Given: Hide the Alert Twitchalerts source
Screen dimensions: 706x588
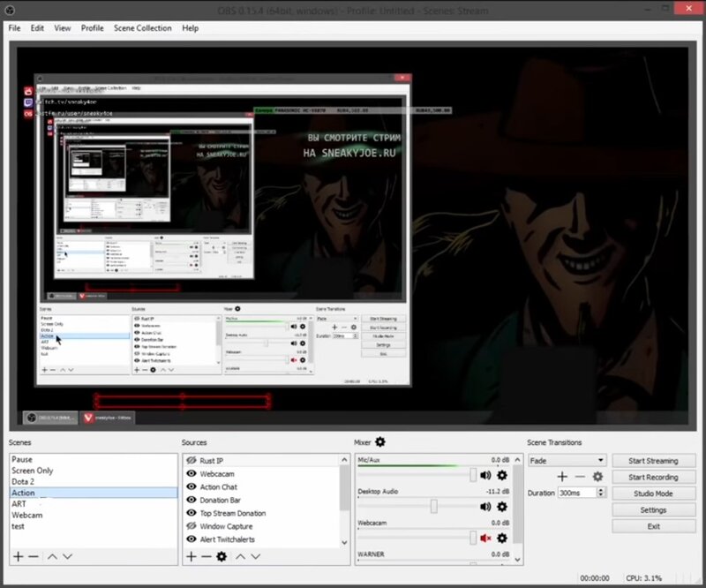Looking at the screenshot, I should [x=192, y=539].
